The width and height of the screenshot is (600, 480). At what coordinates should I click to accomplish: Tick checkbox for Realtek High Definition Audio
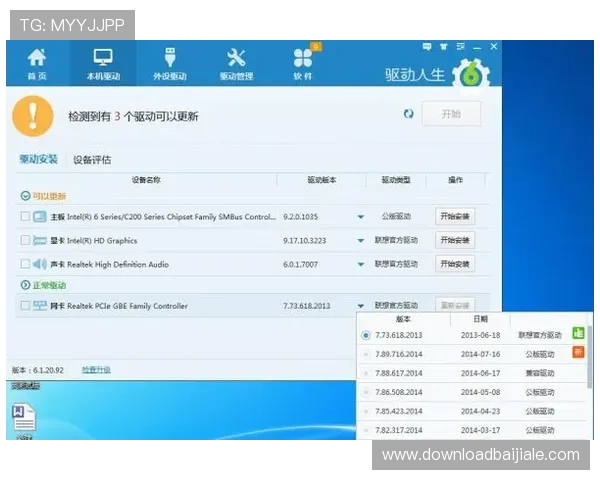click(x=25, y=264)
